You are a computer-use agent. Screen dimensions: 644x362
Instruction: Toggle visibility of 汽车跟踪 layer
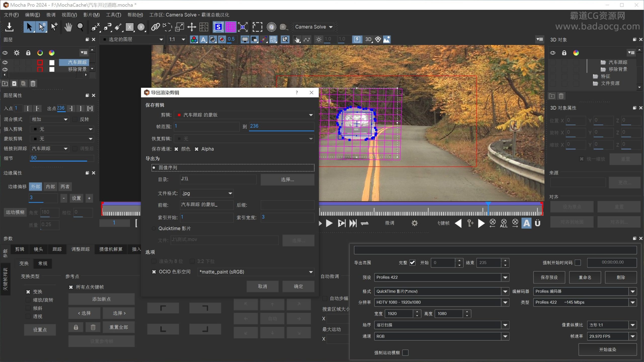click(5, 62)
